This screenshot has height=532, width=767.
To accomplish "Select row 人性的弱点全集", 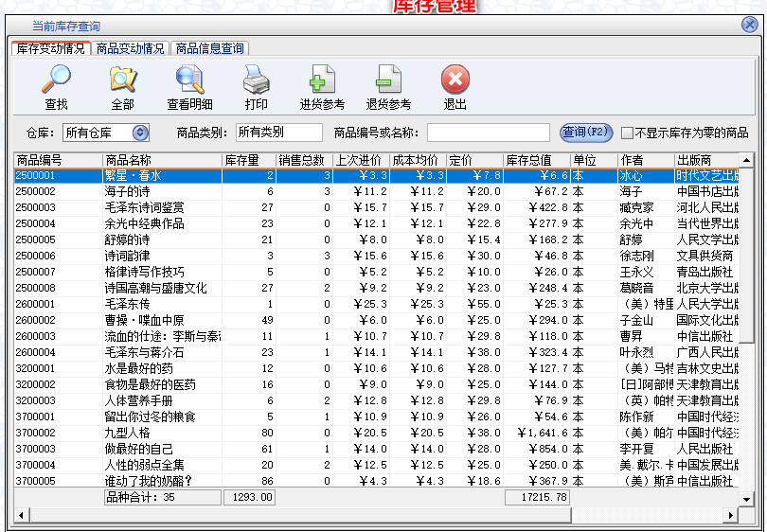I will [376, 465].
